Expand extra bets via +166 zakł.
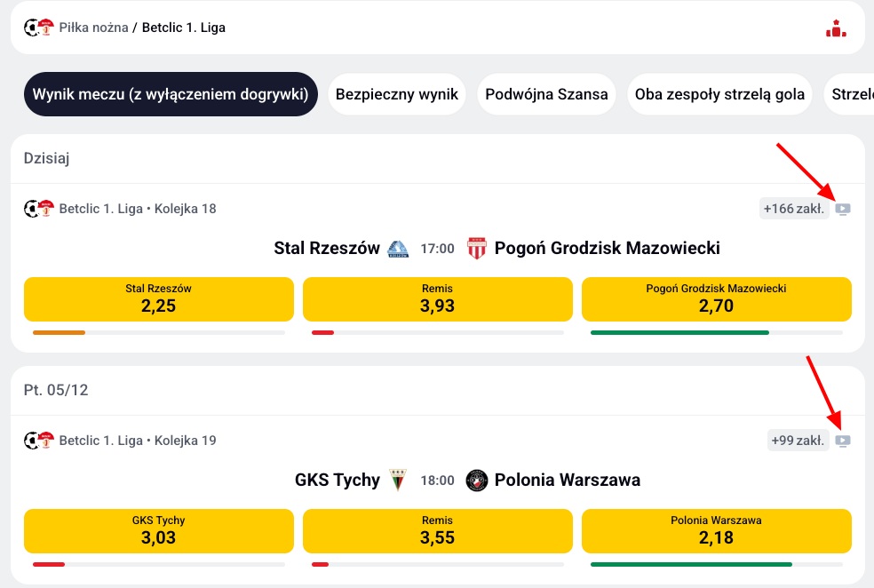This screenshot has width=874, height=588. pos(794,207)
